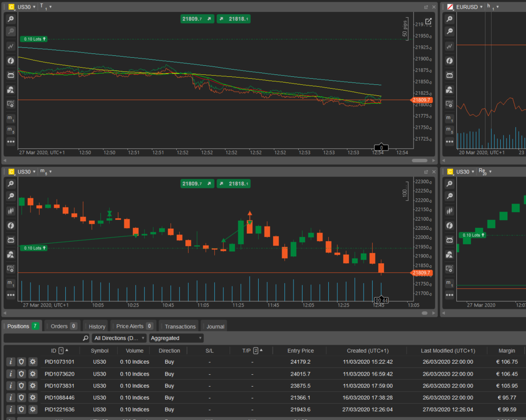Zoom in on the bottom US30 m5 chart
The width and height of the screenshot is (526, 420).
click(x=11, y=184)
